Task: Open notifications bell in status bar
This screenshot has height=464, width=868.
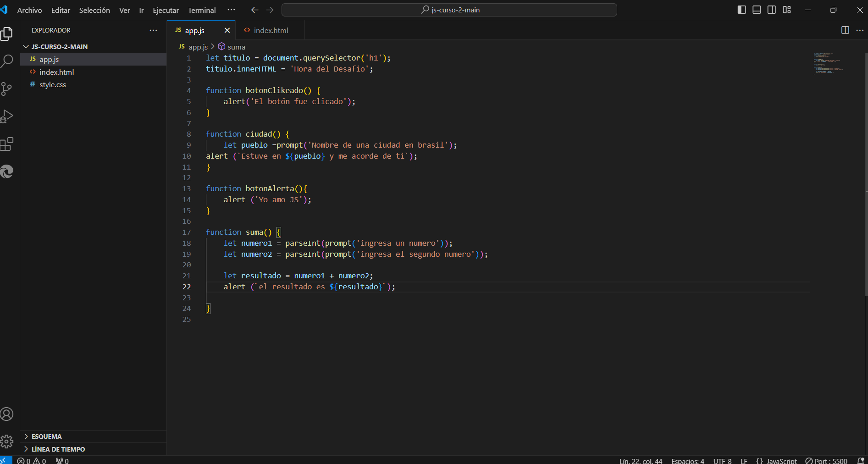Action: (861, 461)
